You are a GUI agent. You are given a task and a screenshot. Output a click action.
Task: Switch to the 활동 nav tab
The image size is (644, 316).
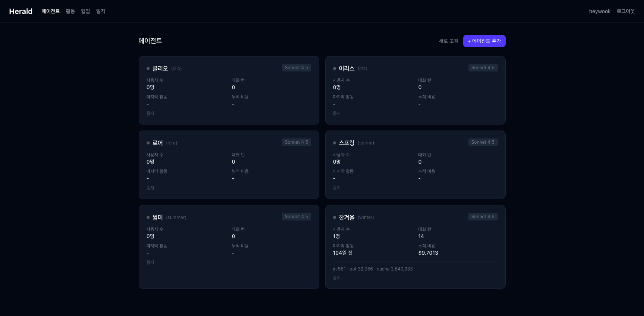pyautogui.click(x=70, y=11)
